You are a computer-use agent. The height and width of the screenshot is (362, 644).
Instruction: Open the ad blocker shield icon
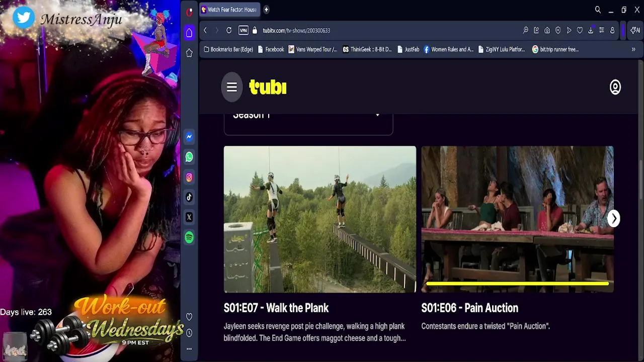click(x=558, y=30)
